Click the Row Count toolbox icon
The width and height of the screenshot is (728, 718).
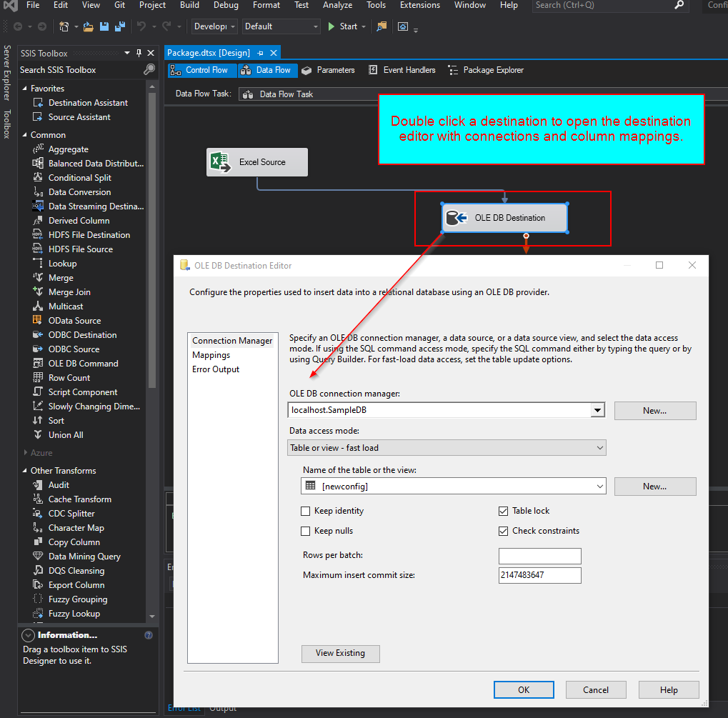(38, 377)
